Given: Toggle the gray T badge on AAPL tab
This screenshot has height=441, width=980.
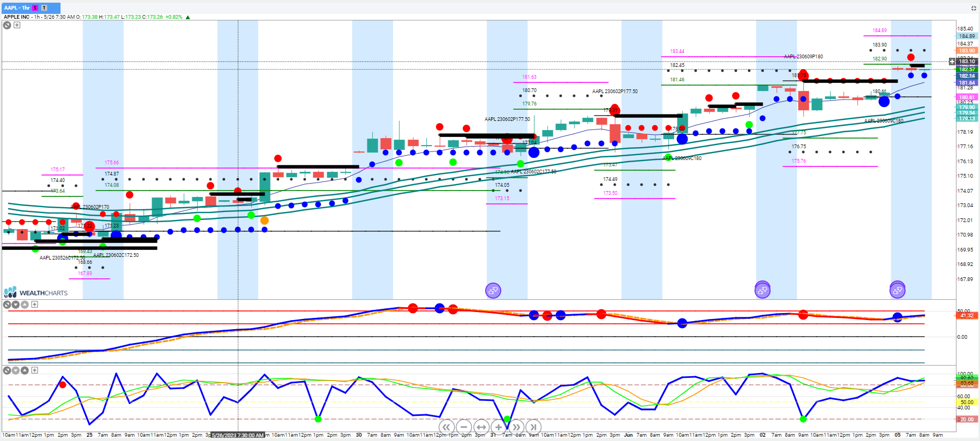Looking at the screenshot, I should [x=44, y=7].
